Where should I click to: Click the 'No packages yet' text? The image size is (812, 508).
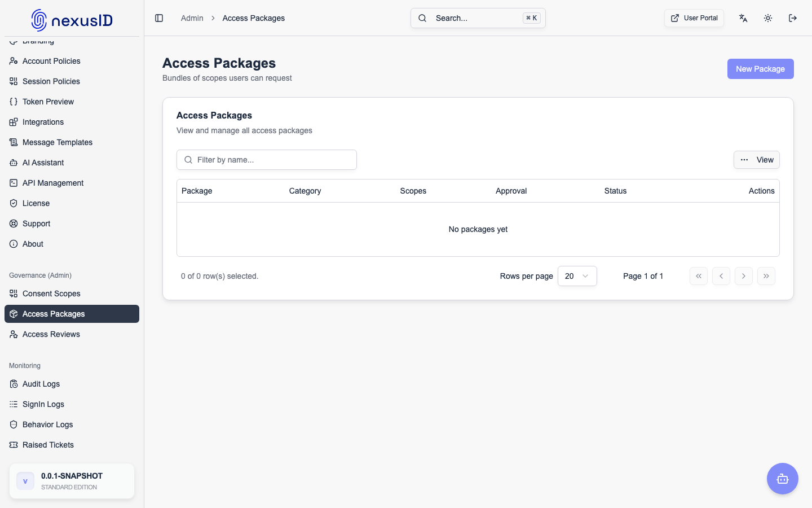point(478,229)
